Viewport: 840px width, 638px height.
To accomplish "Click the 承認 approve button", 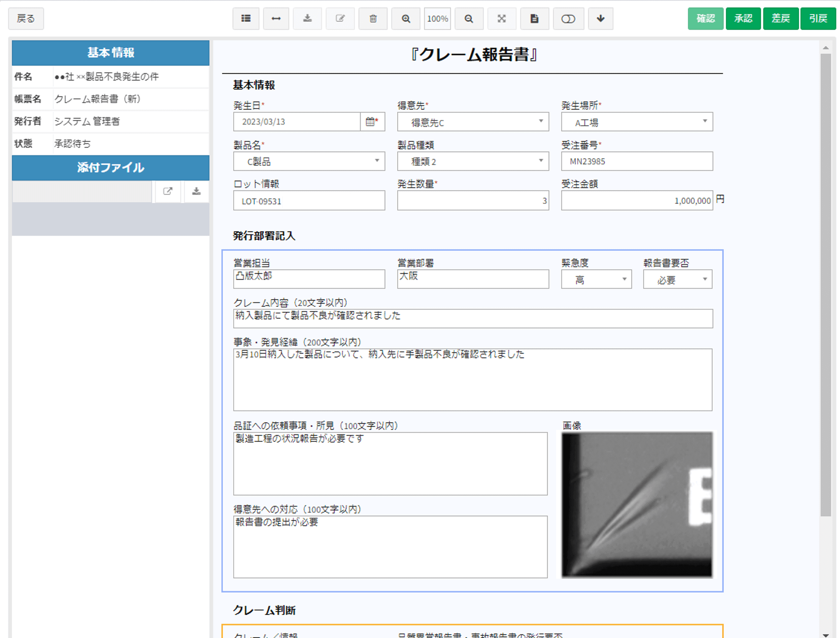I will [x=743, y=19].
